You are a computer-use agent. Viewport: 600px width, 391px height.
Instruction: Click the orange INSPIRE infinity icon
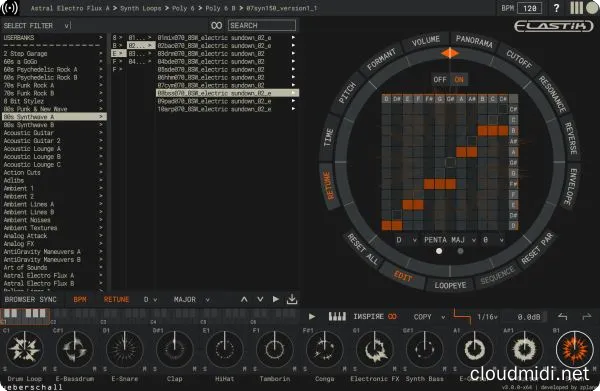point(392,317)
